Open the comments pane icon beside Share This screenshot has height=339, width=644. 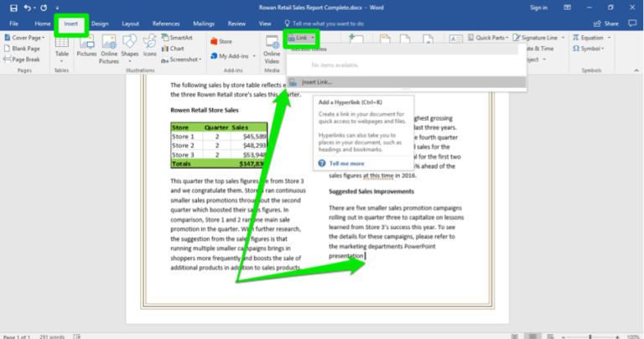(632, 23)
